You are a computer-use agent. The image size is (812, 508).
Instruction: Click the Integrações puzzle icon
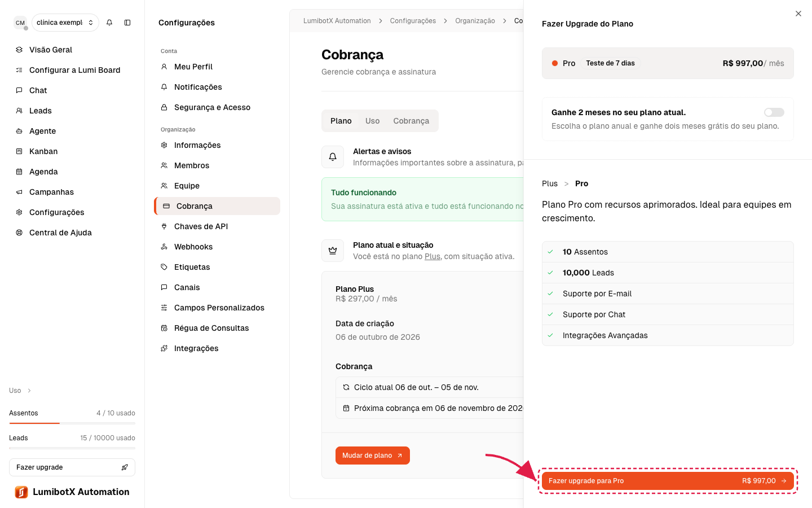[164, 348]
